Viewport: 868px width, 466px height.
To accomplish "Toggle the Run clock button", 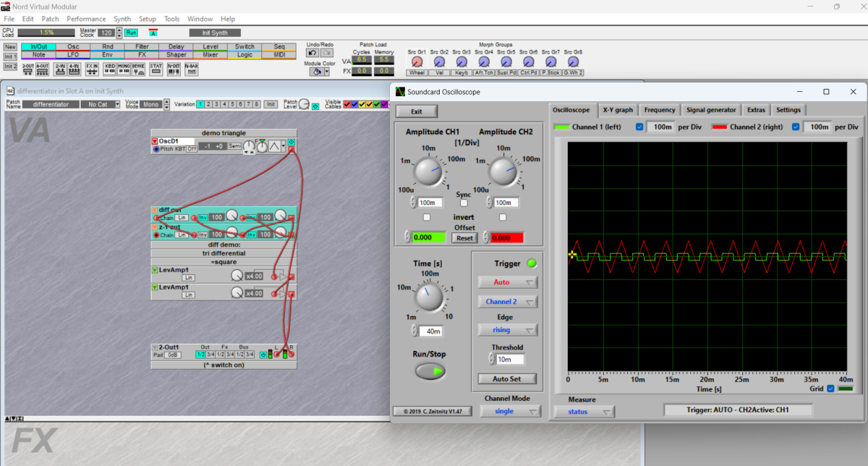I will [131, 33].
